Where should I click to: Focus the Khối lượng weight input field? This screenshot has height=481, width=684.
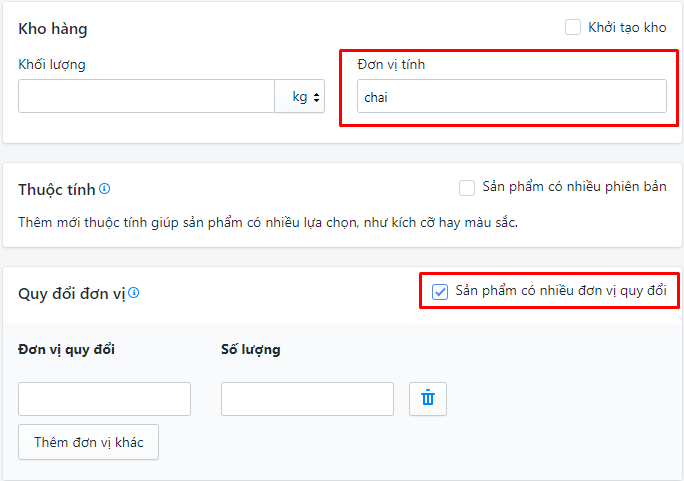tap(146, 96)
